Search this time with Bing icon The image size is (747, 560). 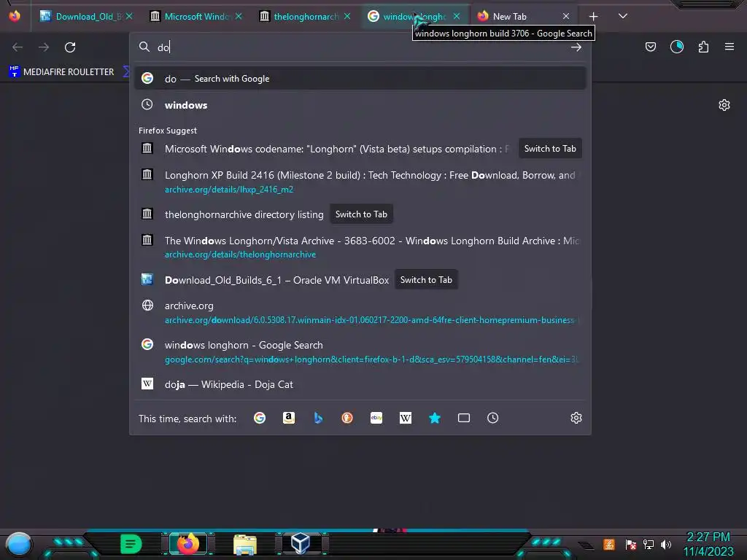[318, 418]
